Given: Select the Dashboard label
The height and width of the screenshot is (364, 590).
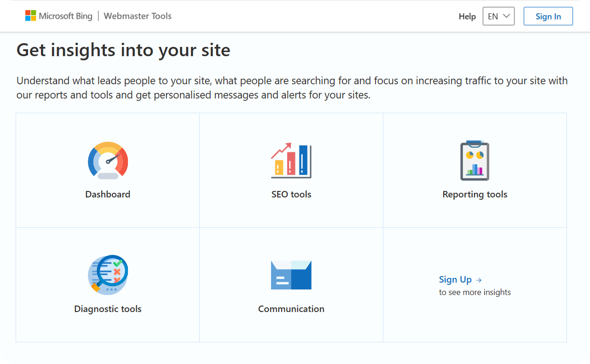Looking at the screenshot, I should tap(108, 194).
